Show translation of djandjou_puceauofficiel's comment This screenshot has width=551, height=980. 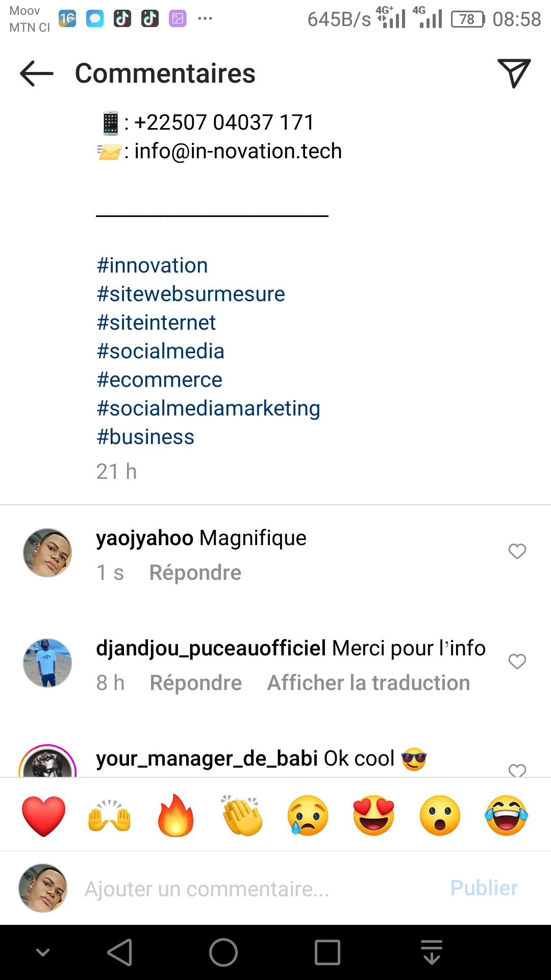click(x=368, y=683)
